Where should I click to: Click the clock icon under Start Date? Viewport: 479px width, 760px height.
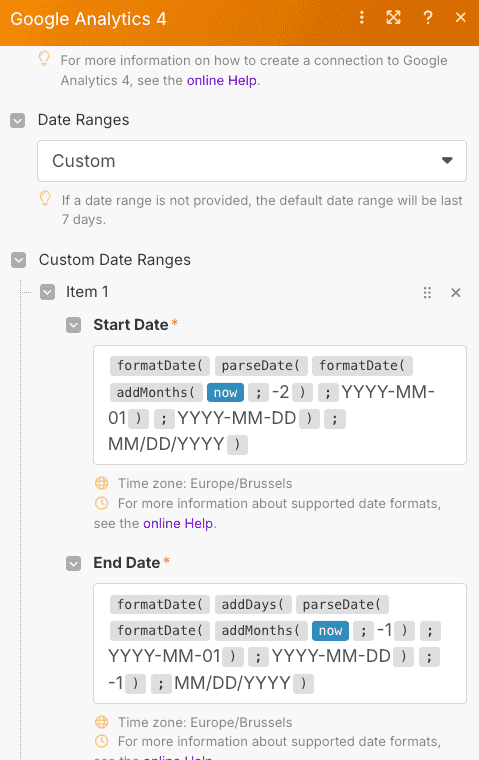pyautogui.click(x=101, y=503)
